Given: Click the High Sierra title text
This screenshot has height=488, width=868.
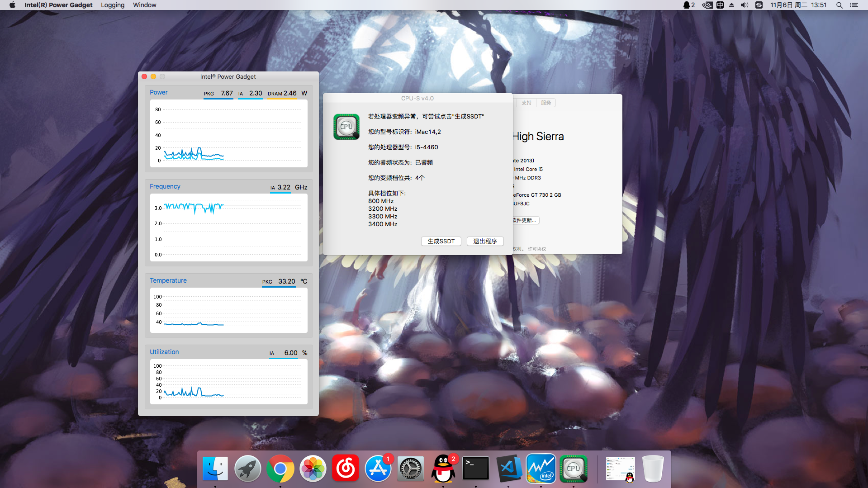Looking at the screenshot, I should (538, 137).
